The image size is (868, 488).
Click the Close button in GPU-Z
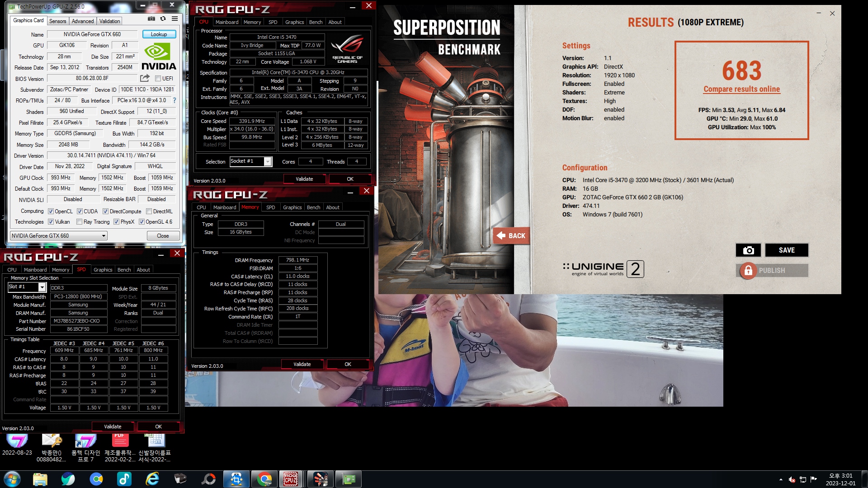163,235
